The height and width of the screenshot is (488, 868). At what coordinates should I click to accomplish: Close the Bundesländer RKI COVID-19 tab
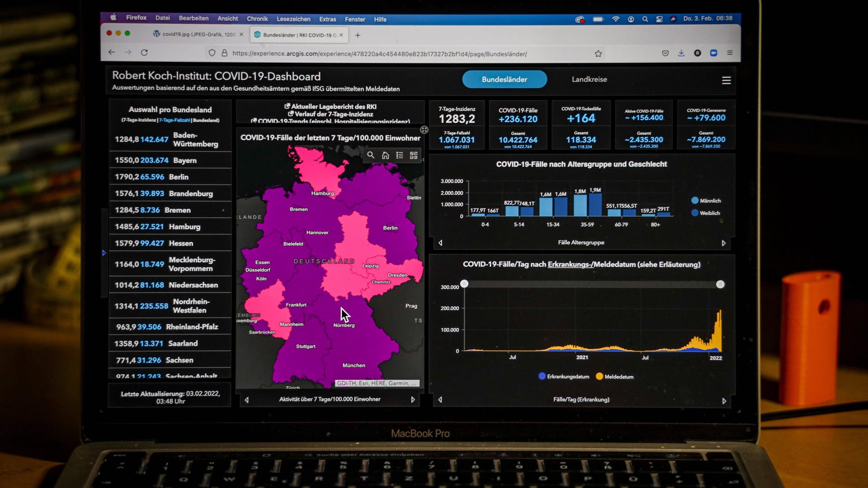pos(341,35)
